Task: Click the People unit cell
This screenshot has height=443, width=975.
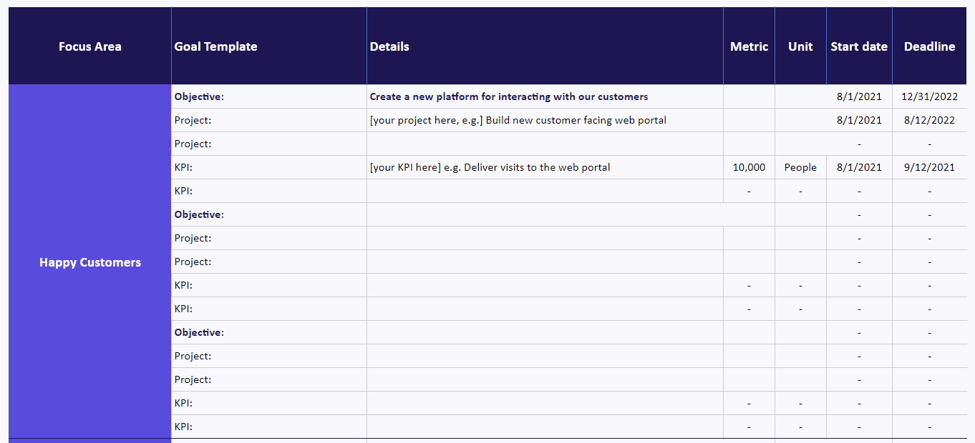Action: click(x=800, y=167)
